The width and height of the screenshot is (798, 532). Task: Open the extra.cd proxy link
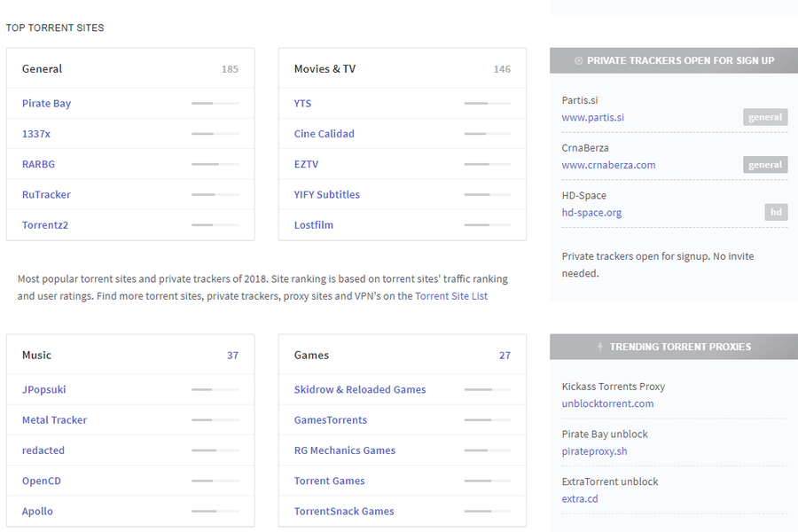580,499
